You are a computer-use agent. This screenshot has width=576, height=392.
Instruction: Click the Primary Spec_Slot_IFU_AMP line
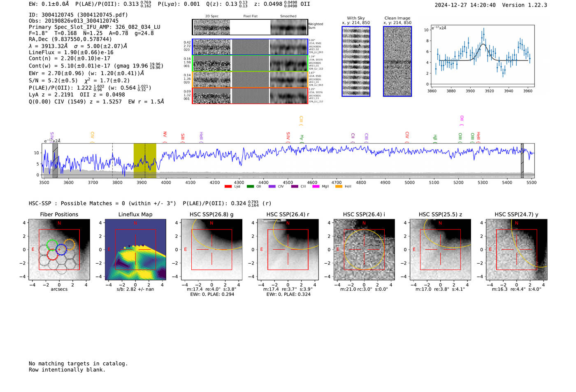95,27
